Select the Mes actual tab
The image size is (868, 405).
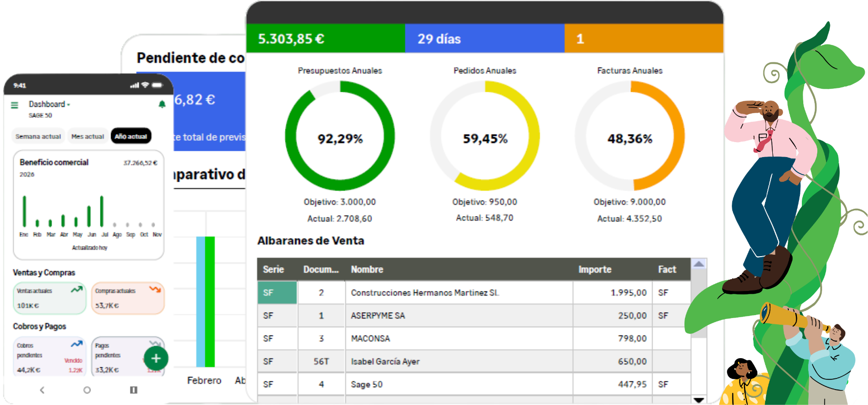[87, 136]
